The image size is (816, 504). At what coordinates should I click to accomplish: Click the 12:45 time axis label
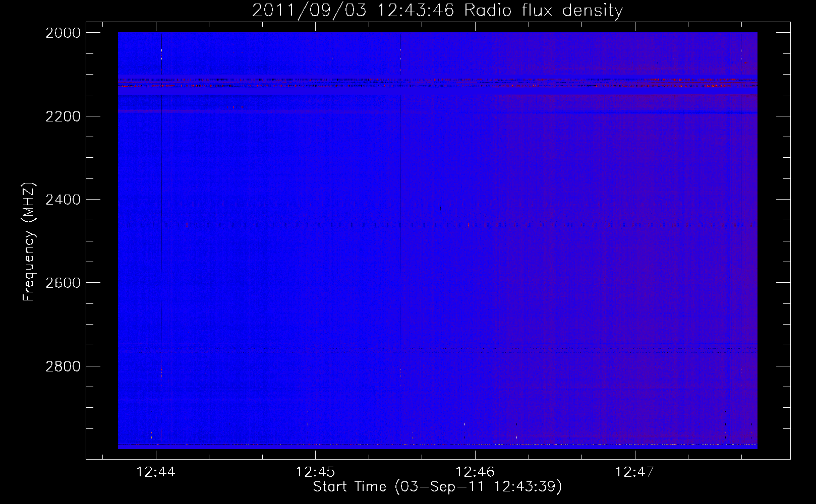coord(315,472)
